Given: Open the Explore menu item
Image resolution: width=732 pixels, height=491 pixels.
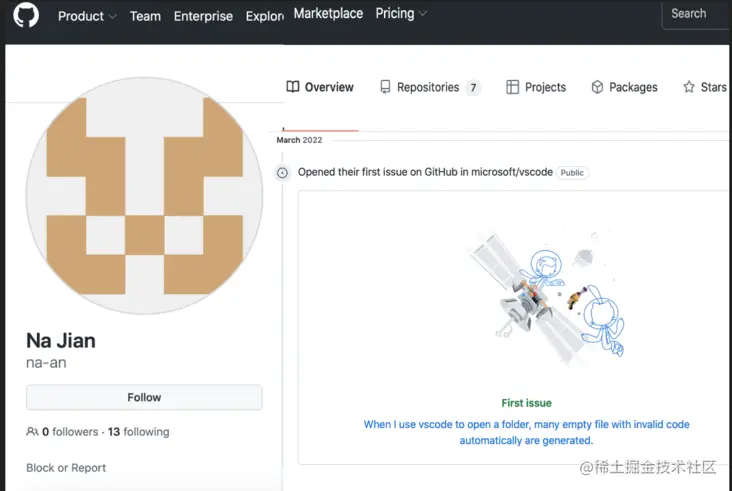Looking at the screenshot, I should click(x=265, y=16).
